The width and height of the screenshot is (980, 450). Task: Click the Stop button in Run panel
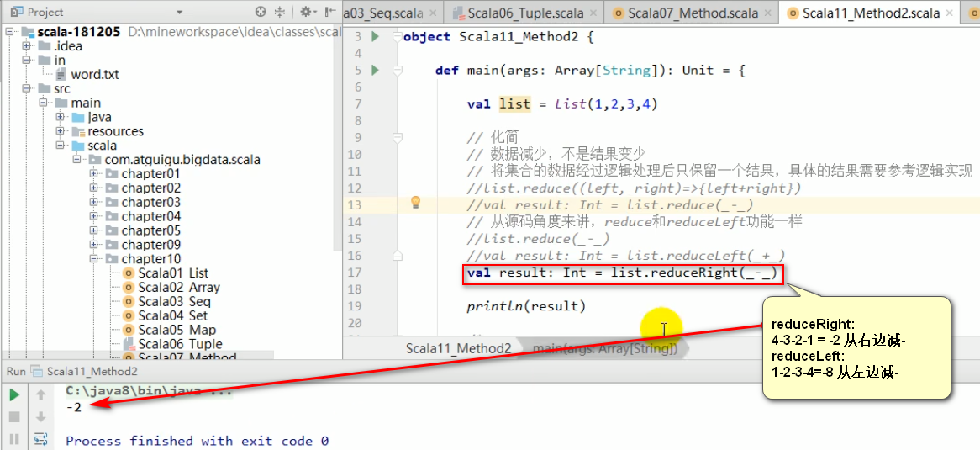point(14,417)
